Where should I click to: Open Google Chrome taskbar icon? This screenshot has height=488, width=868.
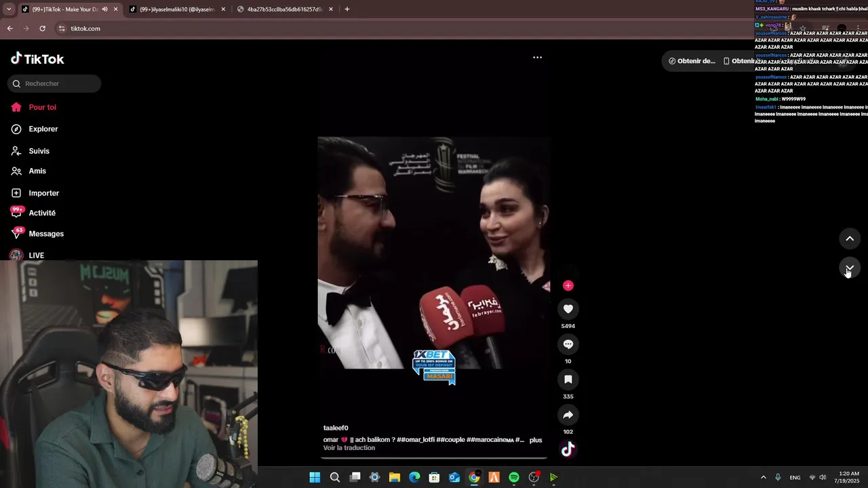point(474,477)
